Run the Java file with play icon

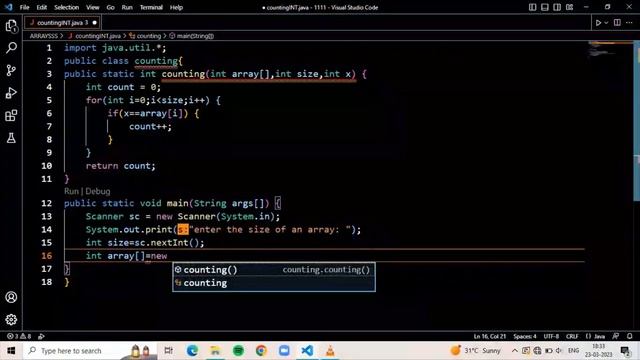pyautogui.click(x=598, y=23)
